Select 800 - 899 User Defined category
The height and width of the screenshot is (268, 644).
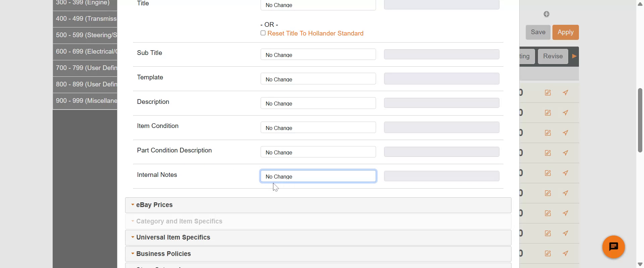point(85,84)
